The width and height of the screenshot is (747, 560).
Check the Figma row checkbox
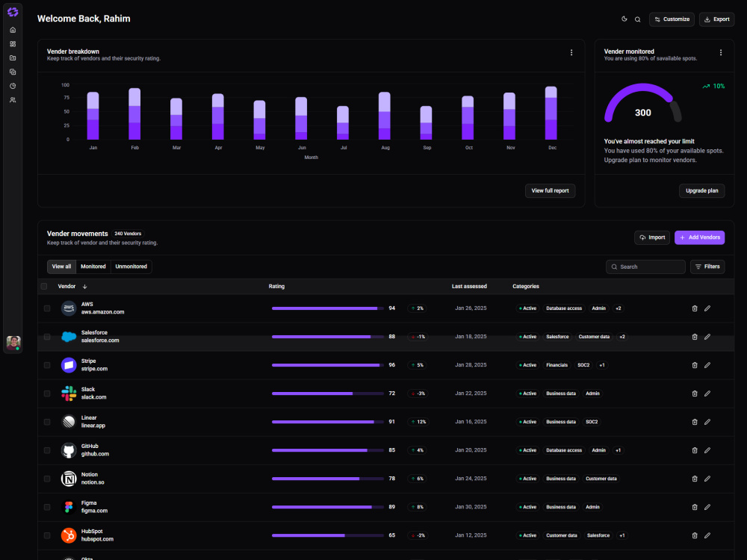(x=47, y=507)
